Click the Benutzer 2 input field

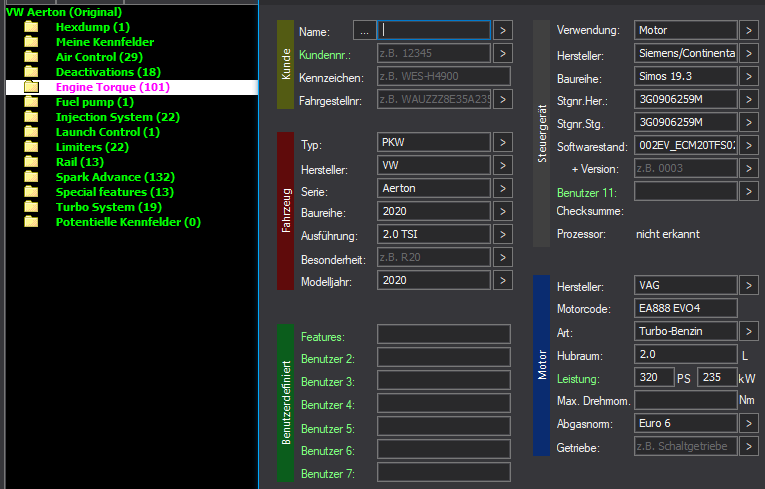coord(444,357)
